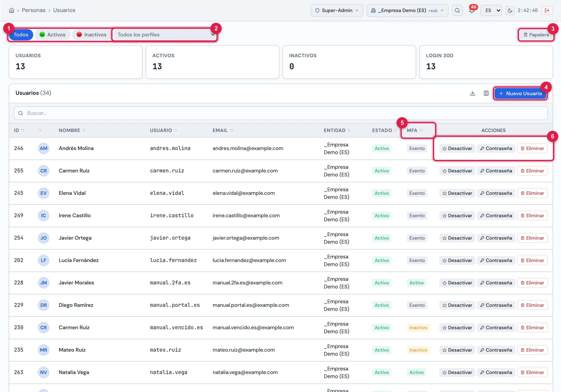The image size is (561, 392).
Task: Open the column visibility icon
Action: point(486,93)
